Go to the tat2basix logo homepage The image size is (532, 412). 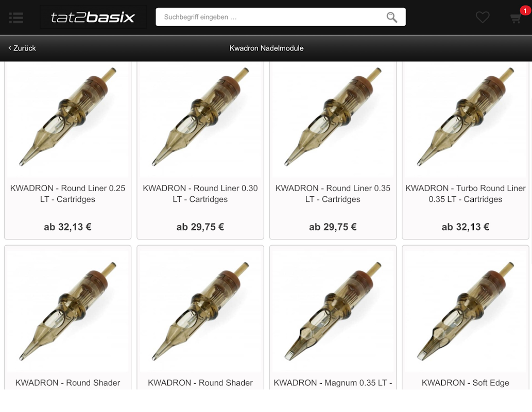click(93, 17)
